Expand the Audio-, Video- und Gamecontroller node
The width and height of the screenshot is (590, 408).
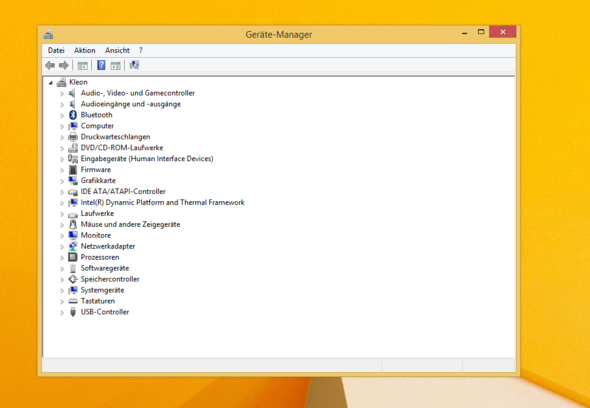pos(62,94)
